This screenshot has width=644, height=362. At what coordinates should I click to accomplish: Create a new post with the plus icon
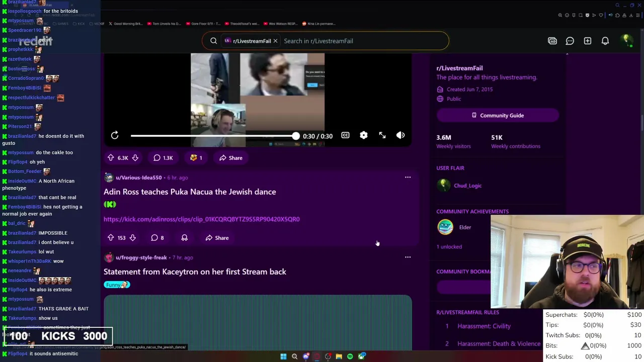pos(588,41)
